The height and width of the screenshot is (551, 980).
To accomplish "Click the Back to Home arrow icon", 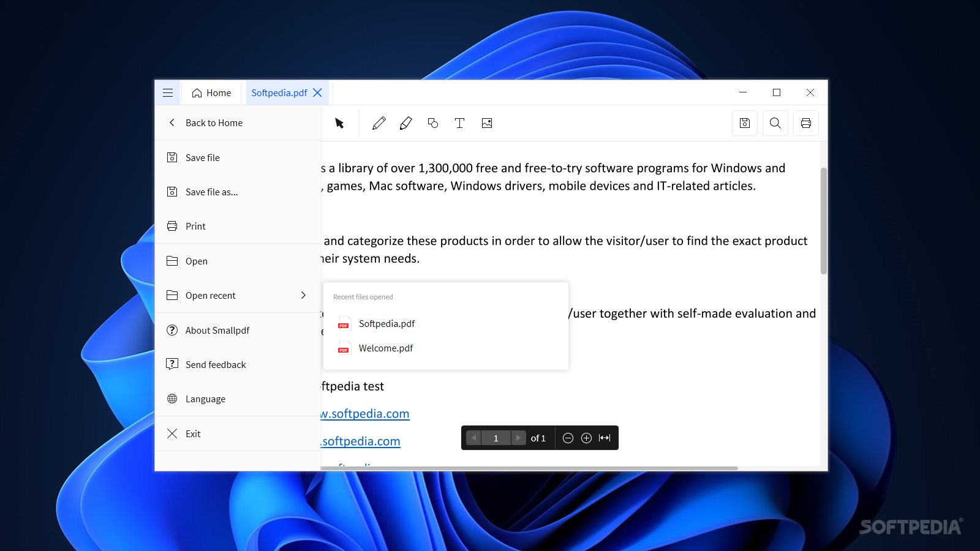I will click(172, 122).
